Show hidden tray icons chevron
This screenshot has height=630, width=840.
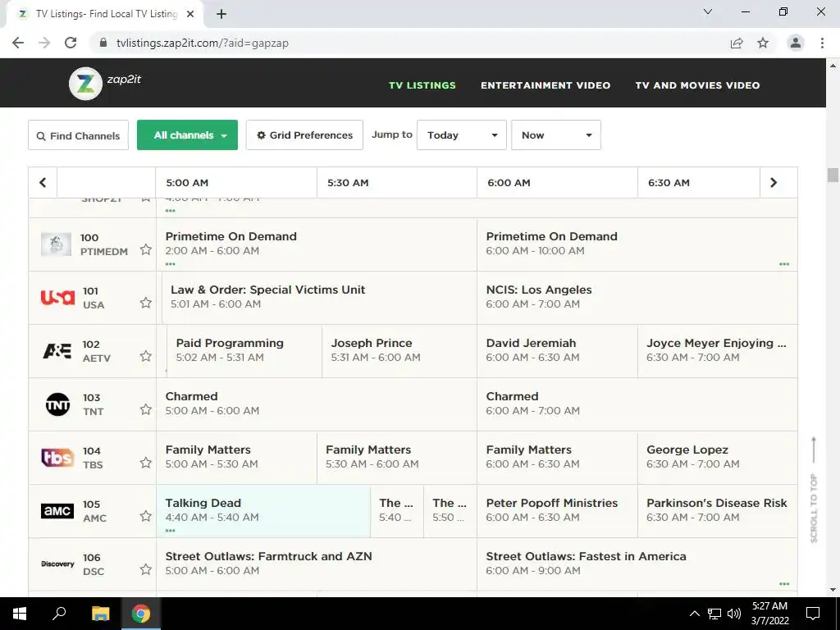pos(694,614)
